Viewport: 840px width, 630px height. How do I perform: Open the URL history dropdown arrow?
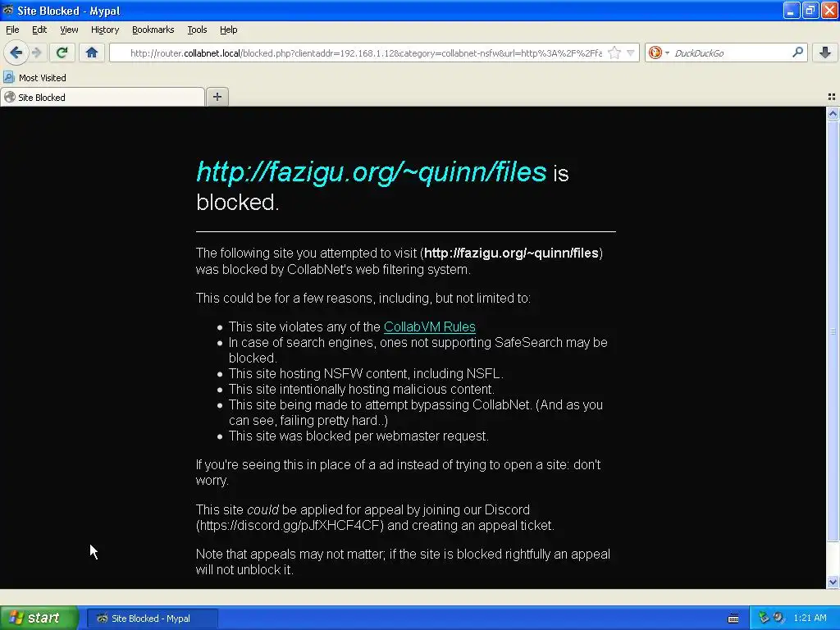631,53
